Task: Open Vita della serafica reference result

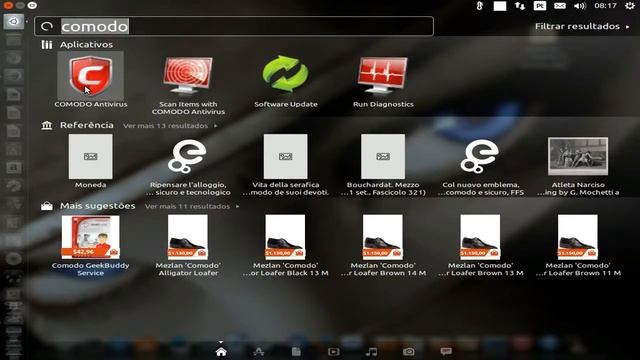Action: [x=286, y=165]
